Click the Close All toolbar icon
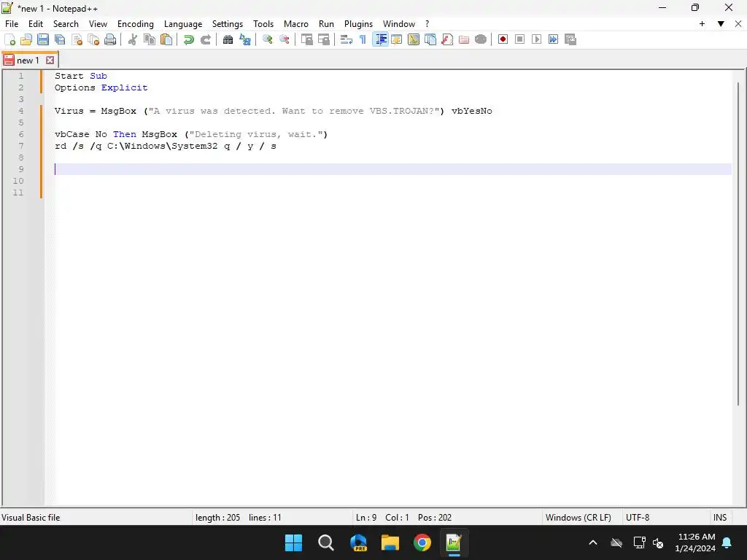Screen dimensions: 747x560 pyautogui.click(x=93, y=39)
